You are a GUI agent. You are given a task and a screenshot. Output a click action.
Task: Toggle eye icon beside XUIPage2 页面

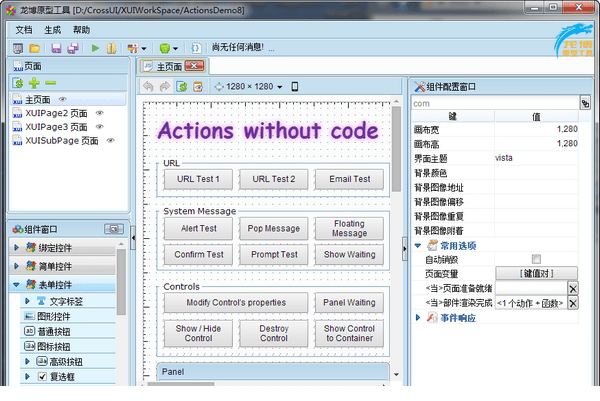click(x=99, y=114)
